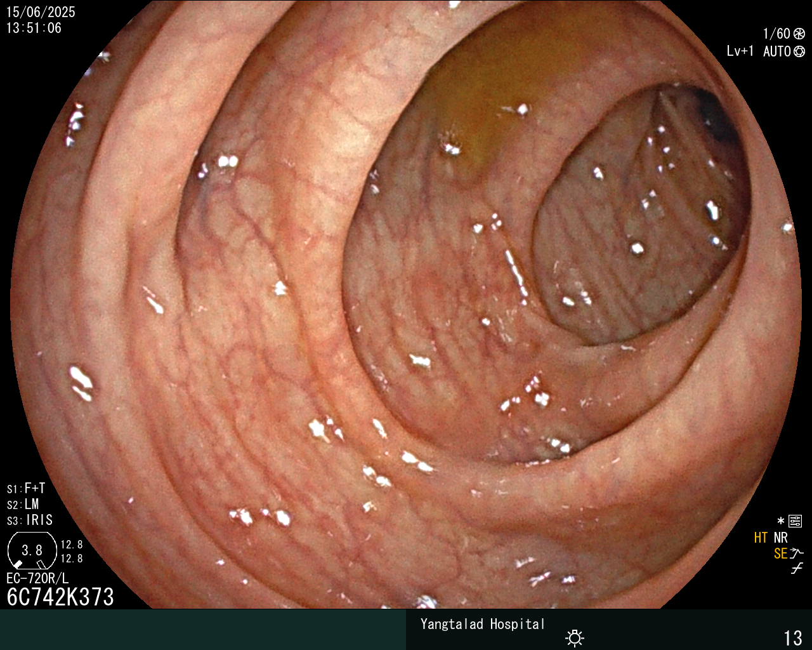Click the sliders settings icon
The width and height of the screenshot is (812, 650).
795,521
